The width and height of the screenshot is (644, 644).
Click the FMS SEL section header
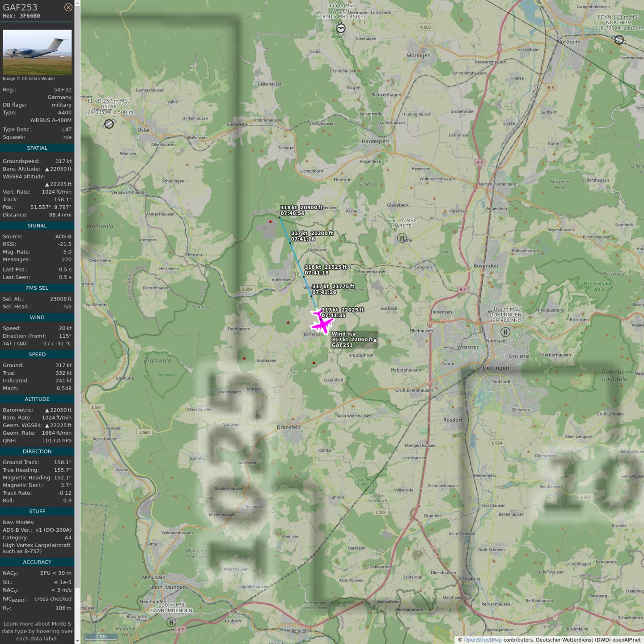point(37,288)
